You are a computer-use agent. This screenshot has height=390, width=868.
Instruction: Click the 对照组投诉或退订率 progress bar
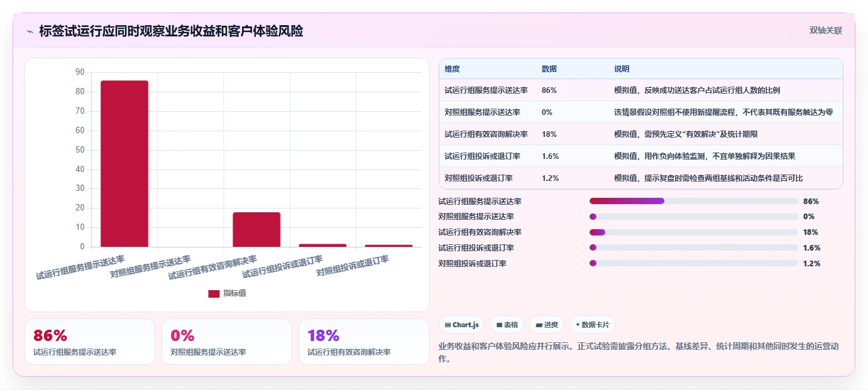[x=693, y=263]
